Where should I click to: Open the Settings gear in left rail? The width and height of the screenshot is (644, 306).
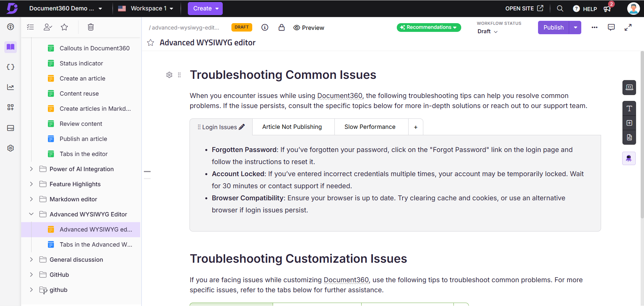click(x=10, y=148)
